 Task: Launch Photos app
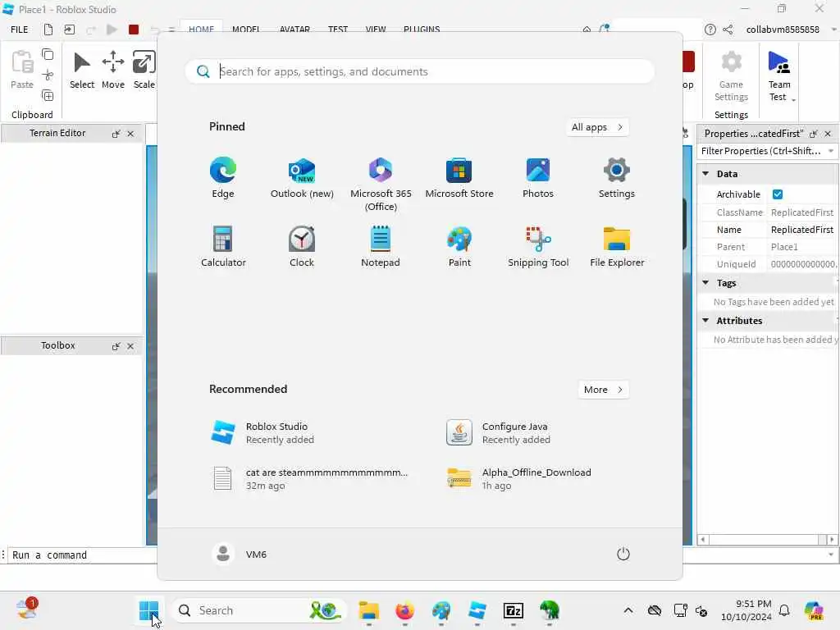[538, 178]
